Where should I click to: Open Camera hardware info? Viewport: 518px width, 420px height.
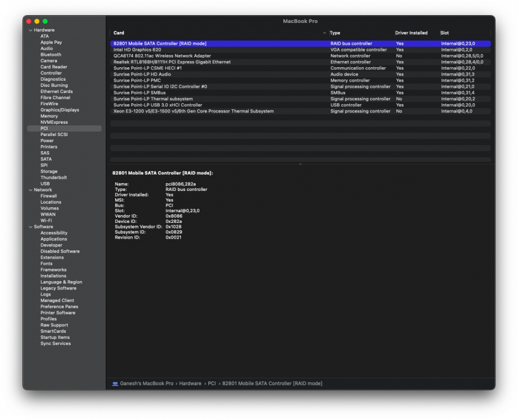click(49, 61)
